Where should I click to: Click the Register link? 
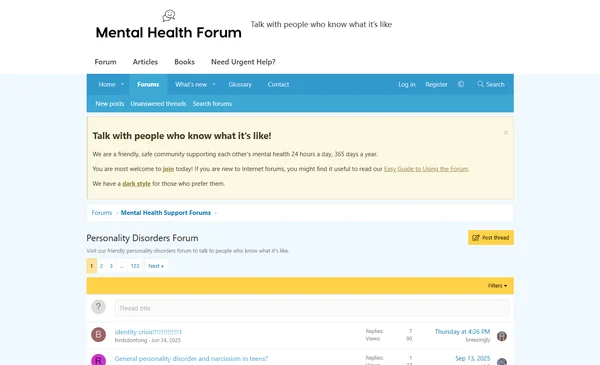(436, 84)
